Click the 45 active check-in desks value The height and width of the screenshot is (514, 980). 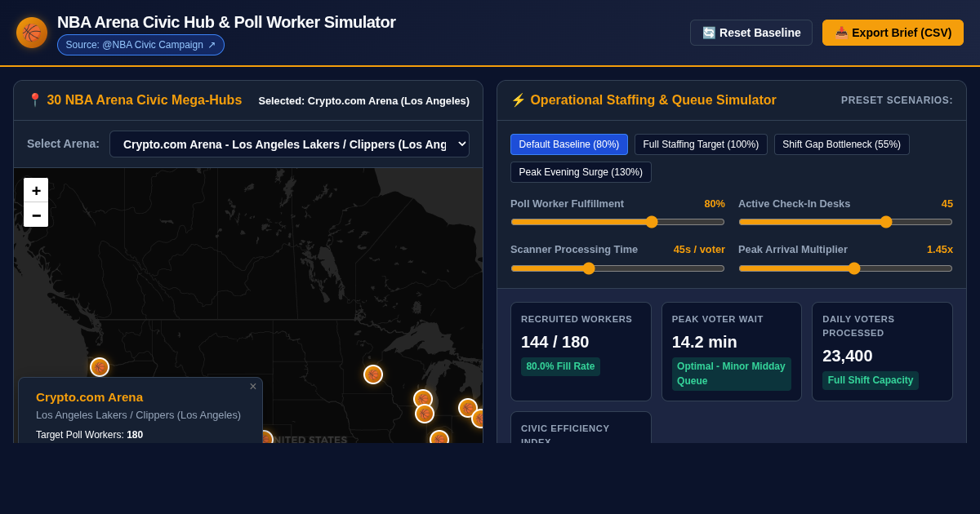point(947,204)
